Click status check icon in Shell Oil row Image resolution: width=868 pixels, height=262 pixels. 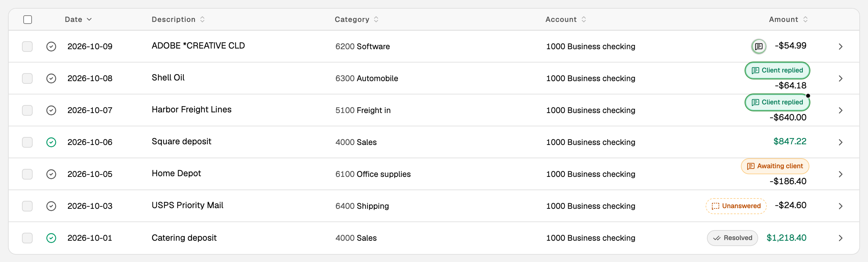[51, 78]
